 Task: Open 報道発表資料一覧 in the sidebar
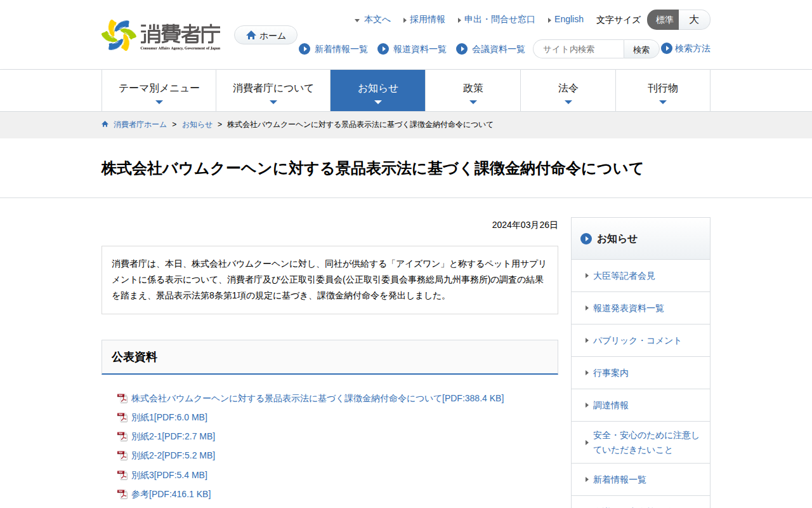click(x=641, y=308)
